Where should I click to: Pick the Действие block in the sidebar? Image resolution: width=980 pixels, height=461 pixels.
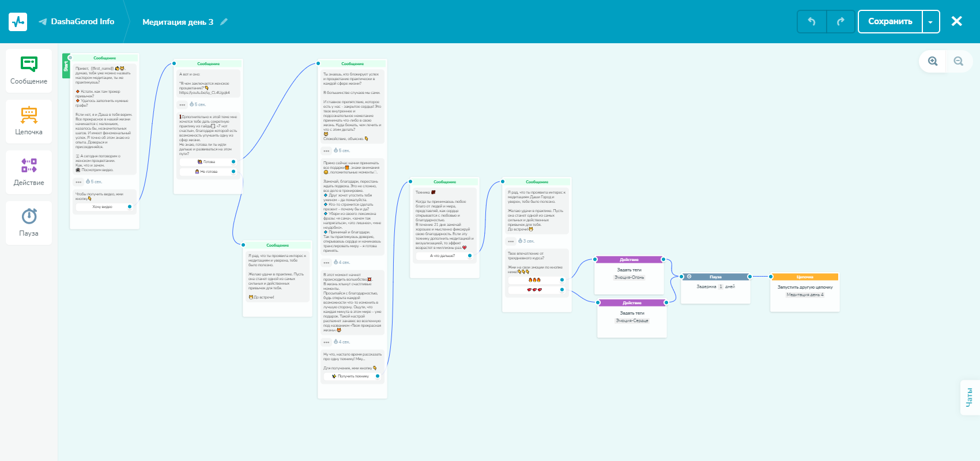[29, 172]
